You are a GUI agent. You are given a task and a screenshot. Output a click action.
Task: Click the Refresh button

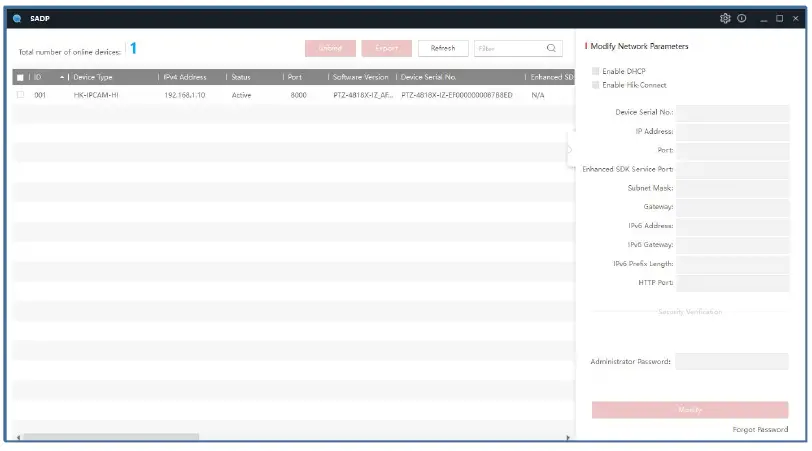[442, 48]
